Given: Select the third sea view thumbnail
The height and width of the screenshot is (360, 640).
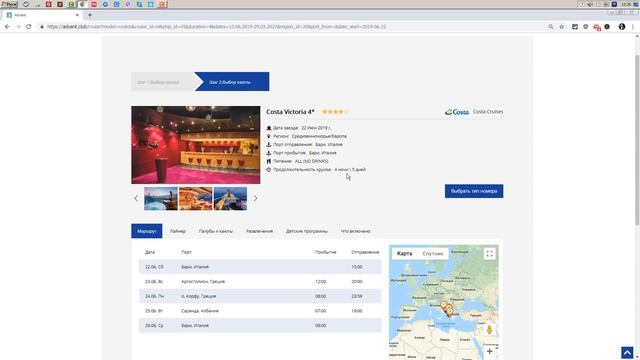Looking at the screenshot, I should [230, 198].
